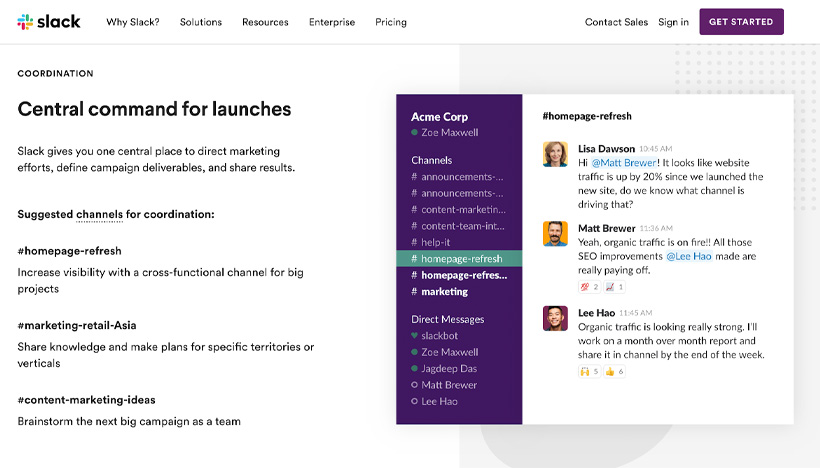
Task: Open the Resources menu
Action: point(265,22)
